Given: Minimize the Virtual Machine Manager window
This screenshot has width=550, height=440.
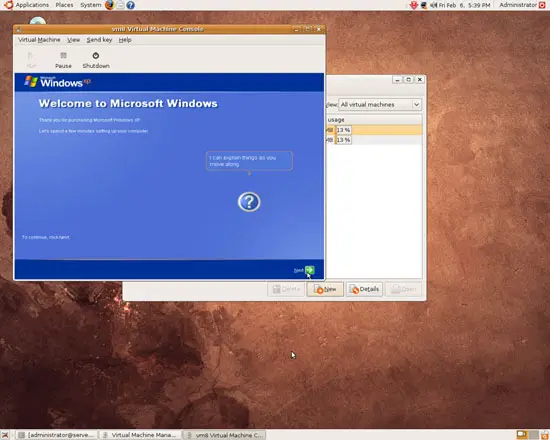Looking at the screenshot, I should pos(397,80).
